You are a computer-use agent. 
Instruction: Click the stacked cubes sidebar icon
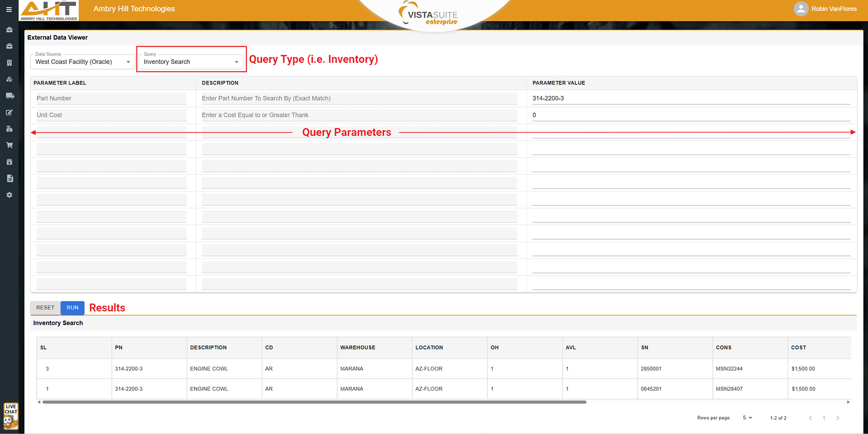coord(9,80)
